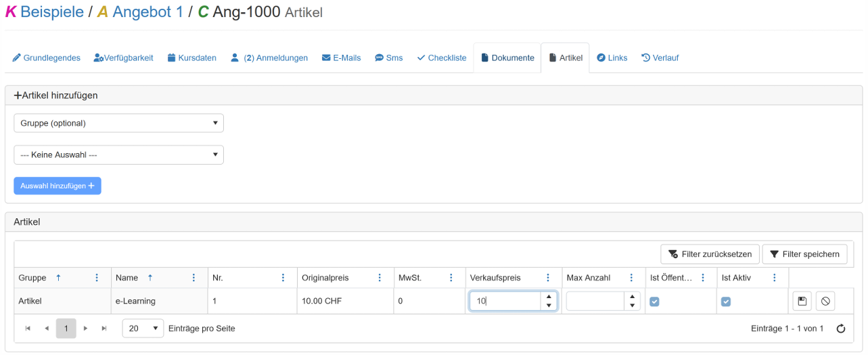Open the Gruppe column menu icon
Image resolution: width=868 pixels, height=355 pixels.
coord(97,278)
